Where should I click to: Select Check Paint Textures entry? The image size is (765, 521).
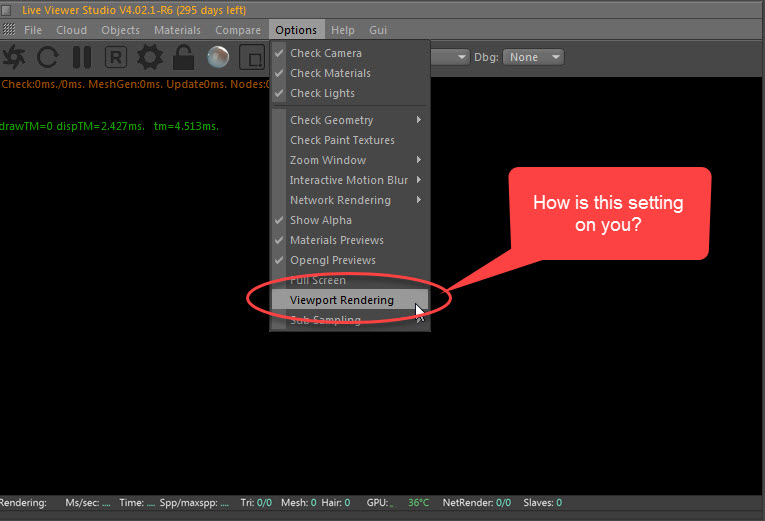coord(350,140)
